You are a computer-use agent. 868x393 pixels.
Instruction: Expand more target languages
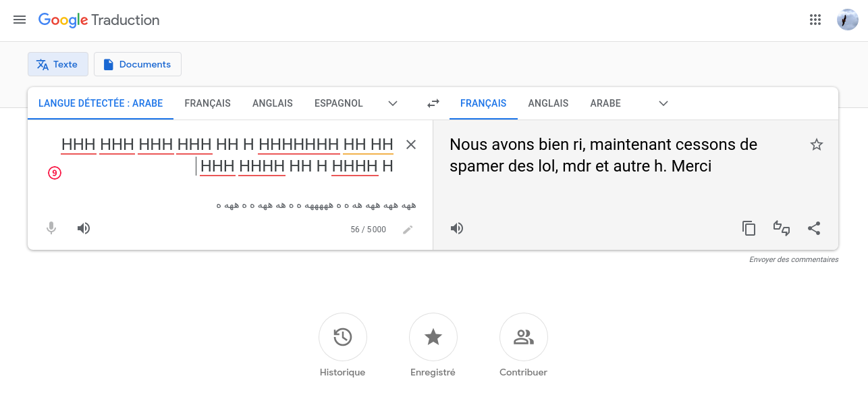point(663,103)
